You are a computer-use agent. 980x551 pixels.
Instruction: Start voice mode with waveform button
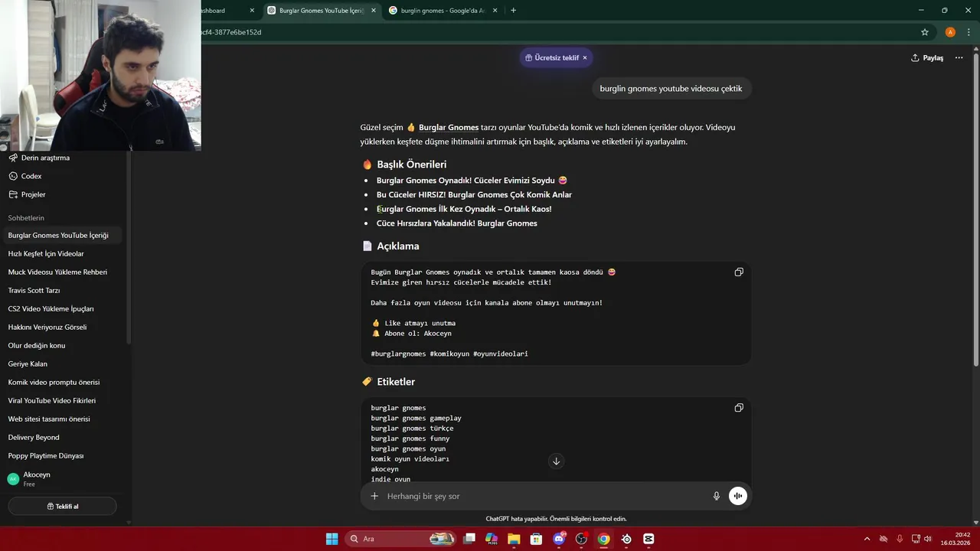coord(737,496)
